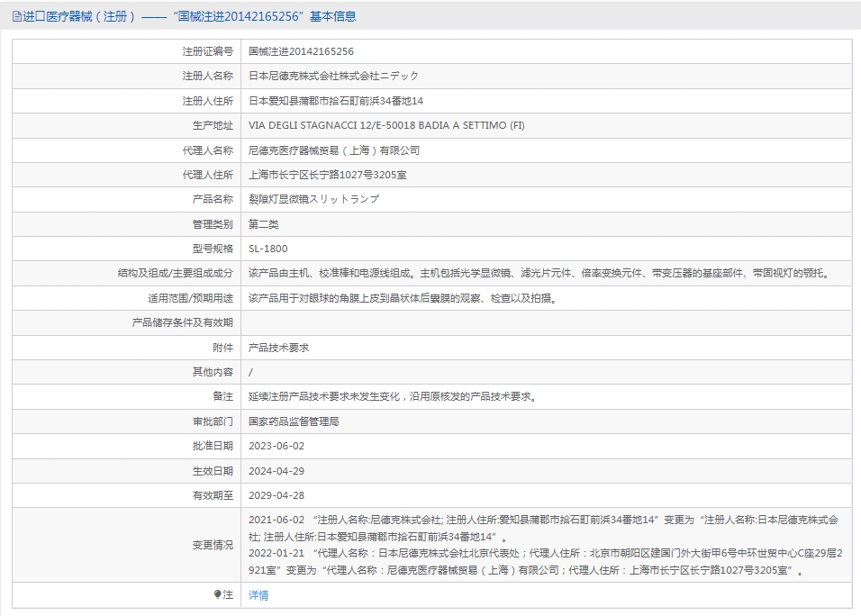Click the page title 进口医疗器械（注册）
The height and width of the screenshot is (616, 861).
click(x=79, y=16)
